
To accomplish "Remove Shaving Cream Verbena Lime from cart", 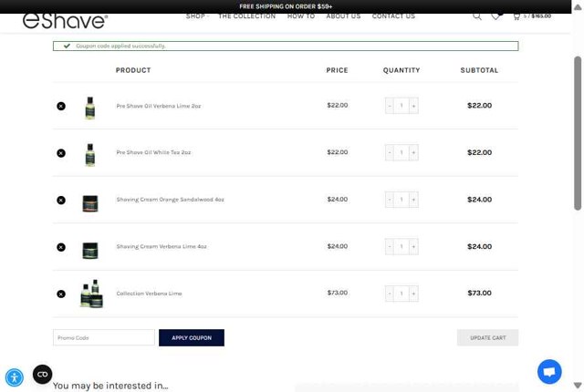I will (61, 247).
